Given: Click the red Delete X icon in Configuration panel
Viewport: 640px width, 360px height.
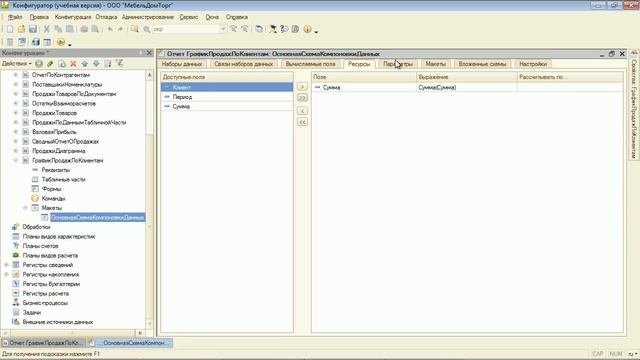Looking at the screenshot, I should click(x=73, y=64).
